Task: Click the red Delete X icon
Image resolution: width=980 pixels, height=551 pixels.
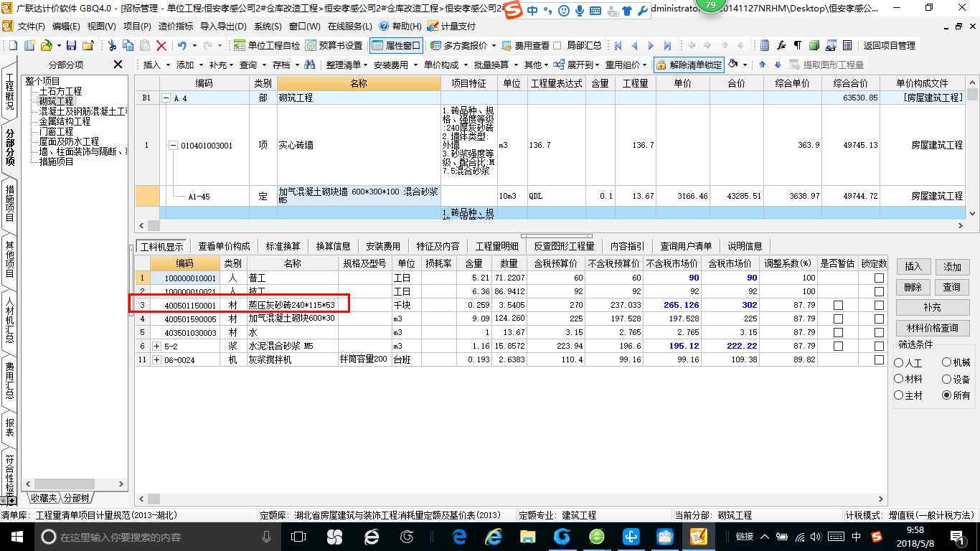Action: pos(161,45)
